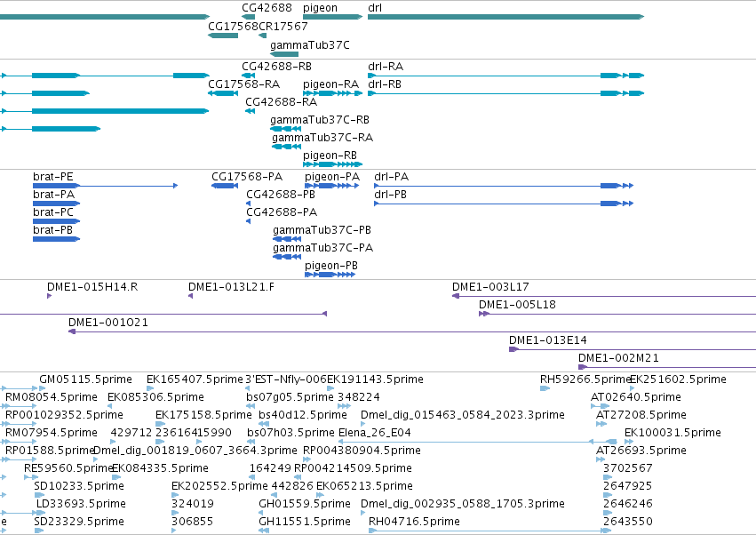The width and height of the screenshot is (756, 535).
Task: Select protein brat-PC
Action: point(53,212)
